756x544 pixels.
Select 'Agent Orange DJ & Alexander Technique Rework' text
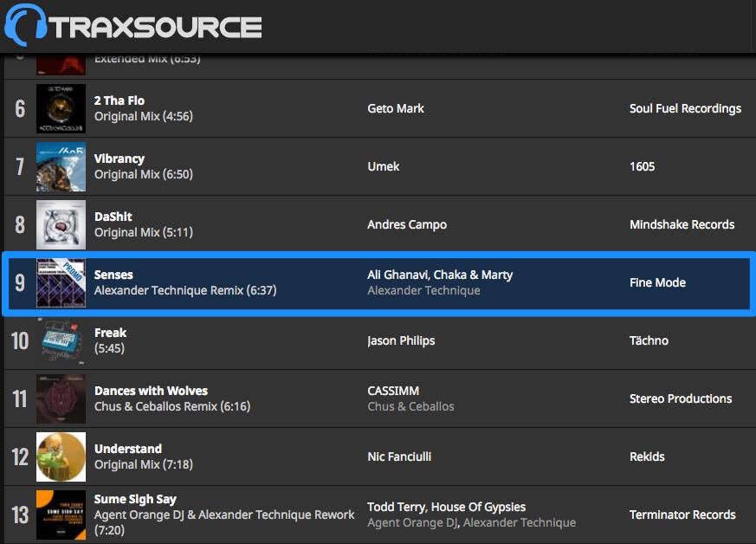[x=224, y=515]
